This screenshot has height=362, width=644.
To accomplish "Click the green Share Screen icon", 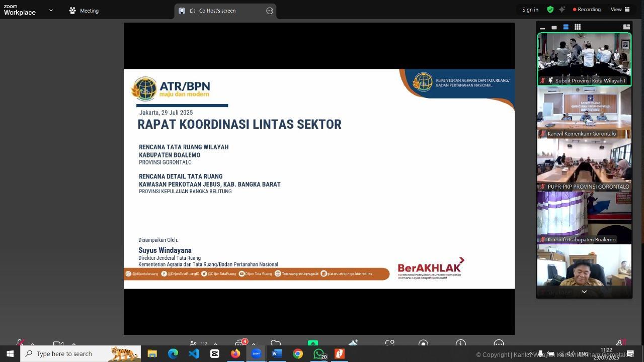I will pyautogui.click(x=313, y=344).
